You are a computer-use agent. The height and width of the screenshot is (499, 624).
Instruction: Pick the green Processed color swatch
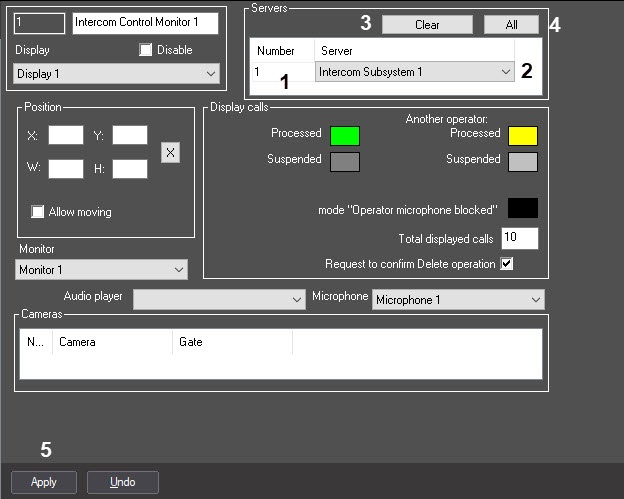pyautogui.click(x=345, y=136)
